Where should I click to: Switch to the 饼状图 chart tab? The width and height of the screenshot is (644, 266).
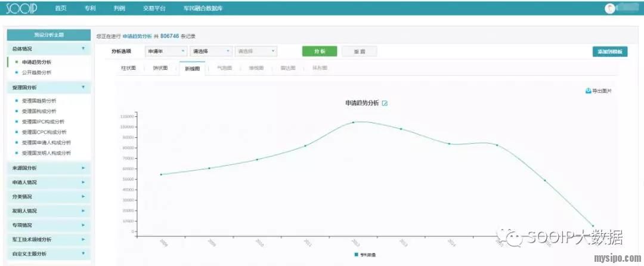pos(160,68)
